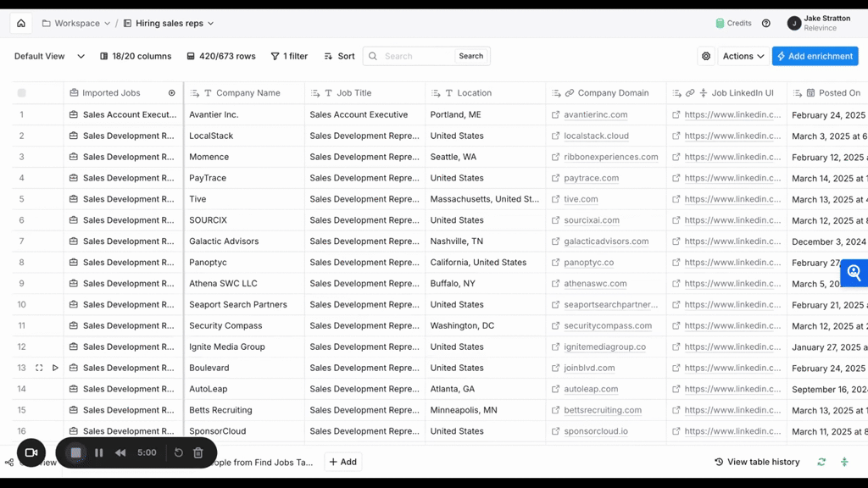Expand the Default View selector
The width and height of the screenshot is (868, 488).
click(49, 56)
